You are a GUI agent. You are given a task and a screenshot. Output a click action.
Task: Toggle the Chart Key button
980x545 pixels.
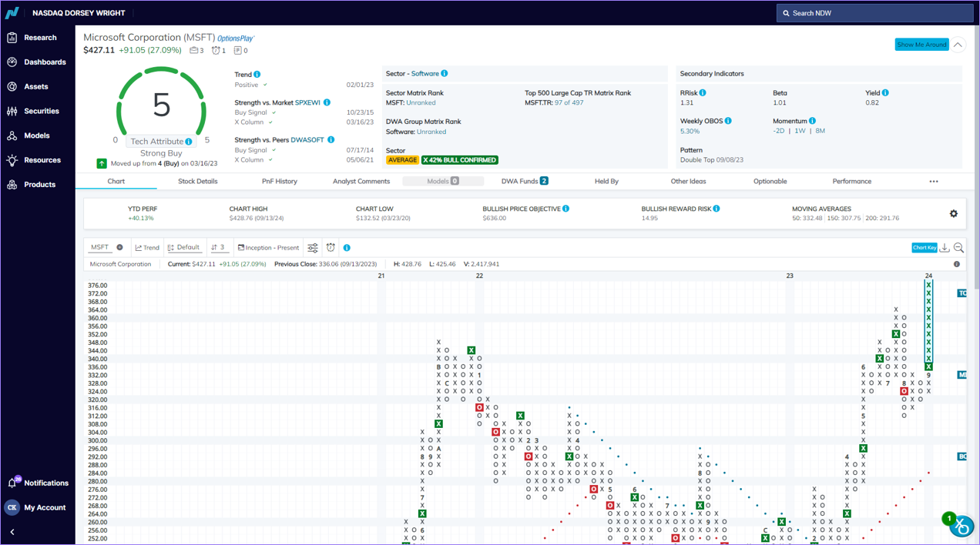click(925, 248)
